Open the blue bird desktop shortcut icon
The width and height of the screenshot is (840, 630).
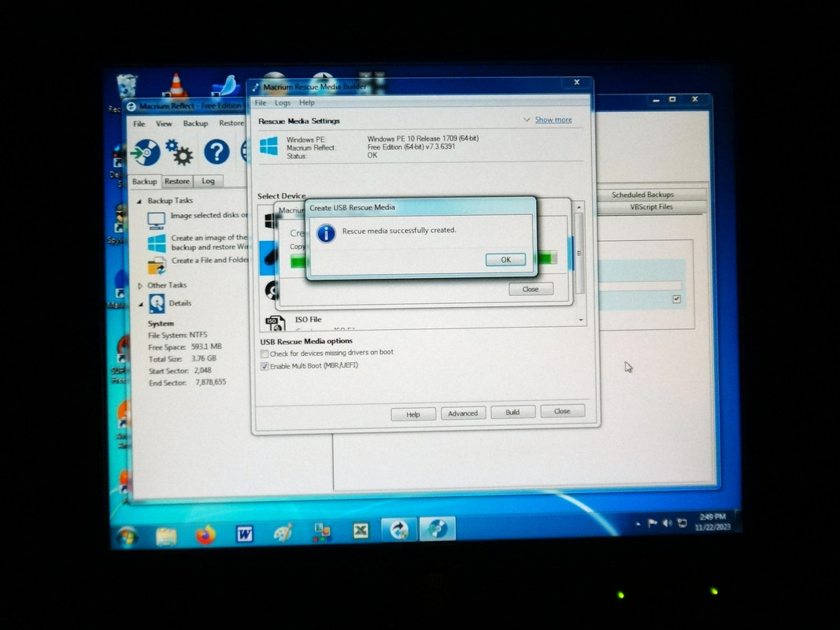[225, 86]
